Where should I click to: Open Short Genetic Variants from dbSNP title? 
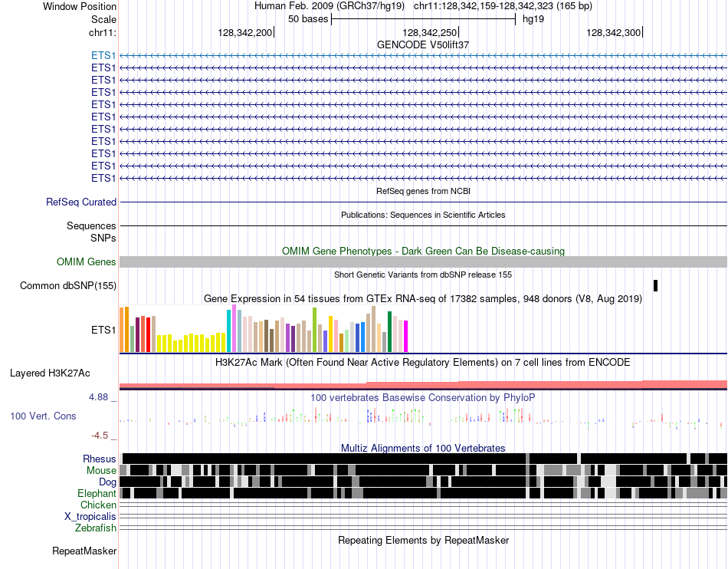[x=423, y=275]
